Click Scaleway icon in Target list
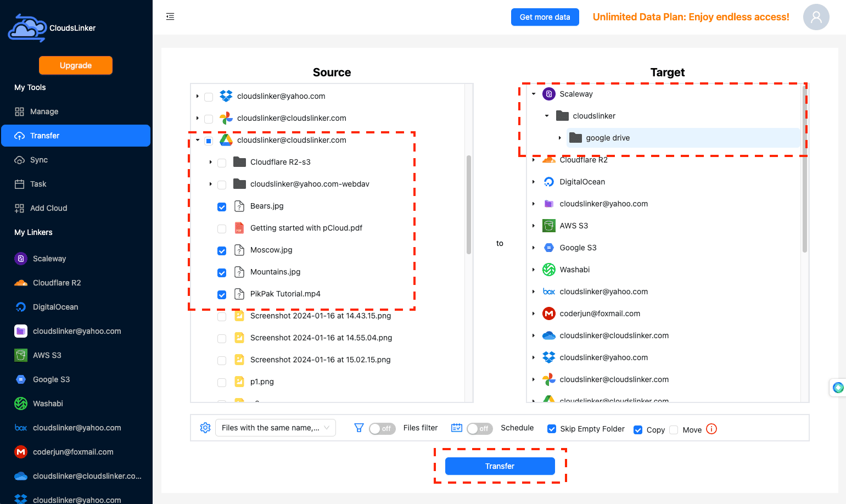846x504 pixels. [549, 94]
